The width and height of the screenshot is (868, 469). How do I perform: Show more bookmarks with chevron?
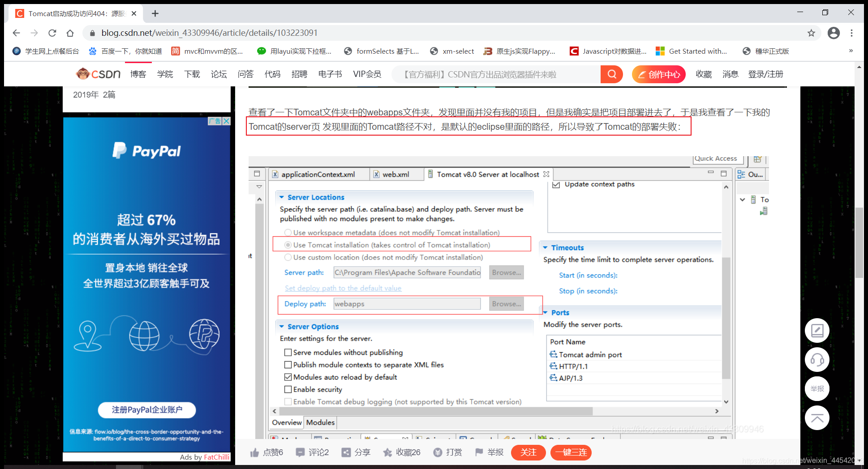coord(851,51)
